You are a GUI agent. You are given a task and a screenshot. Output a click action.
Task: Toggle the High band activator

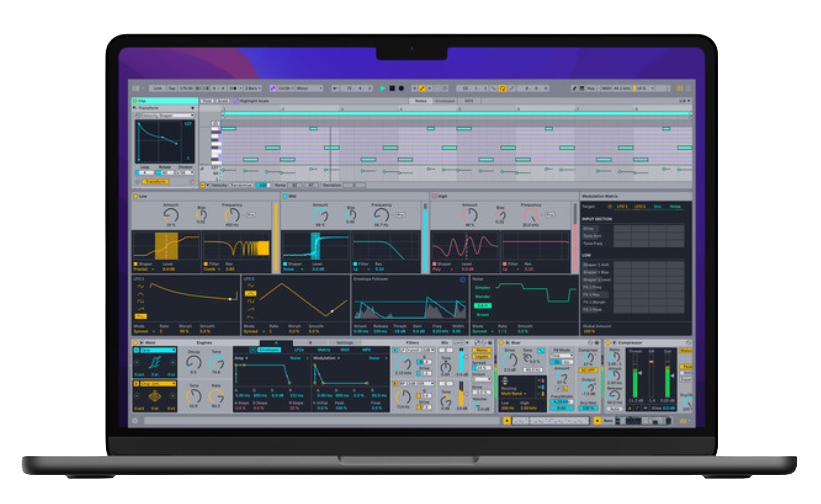click(435, 197)
